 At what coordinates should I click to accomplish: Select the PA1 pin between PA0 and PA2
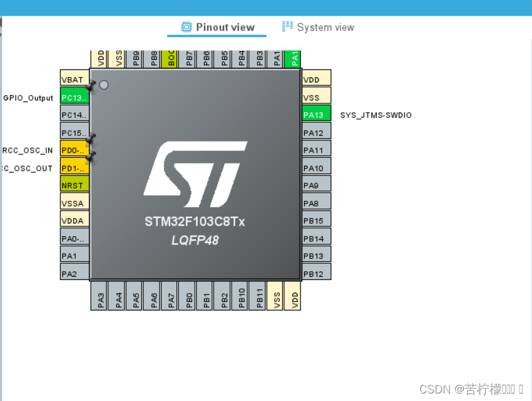click(74, 254)
